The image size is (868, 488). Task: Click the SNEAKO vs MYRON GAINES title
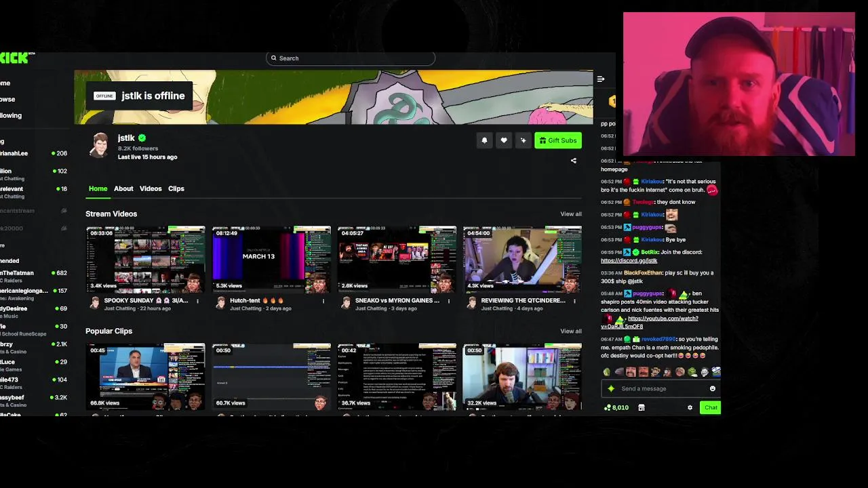point(397,301)
